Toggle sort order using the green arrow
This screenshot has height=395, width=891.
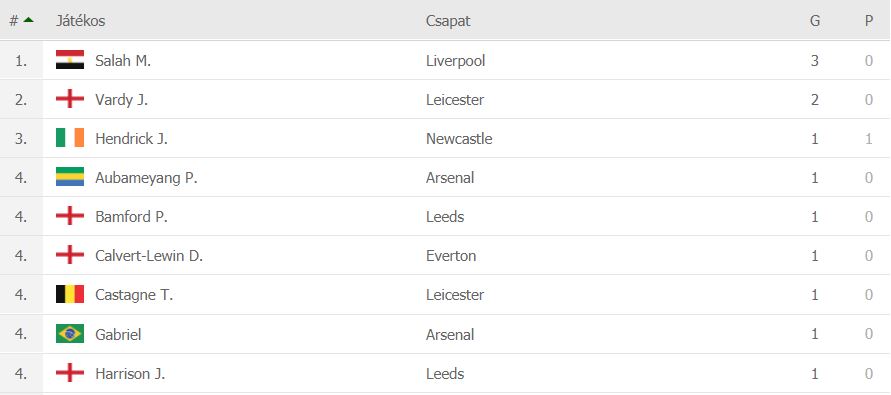coord(28,20)
